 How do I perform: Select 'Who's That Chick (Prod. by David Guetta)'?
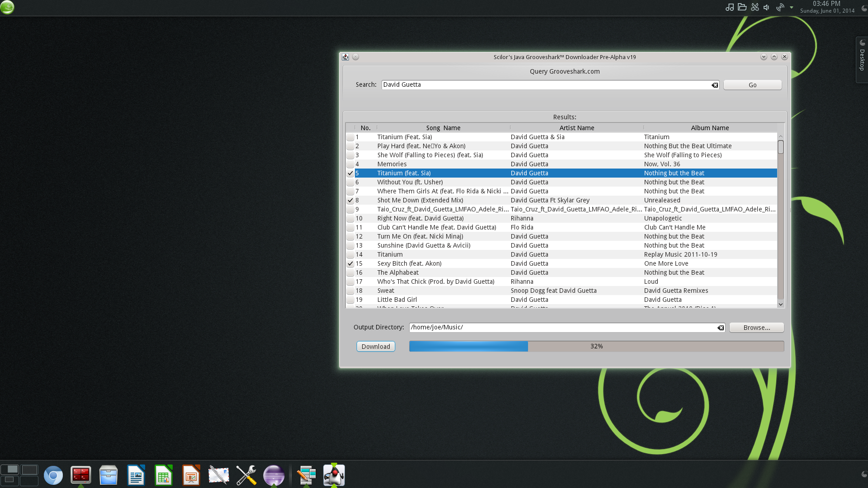click(436, 282)
